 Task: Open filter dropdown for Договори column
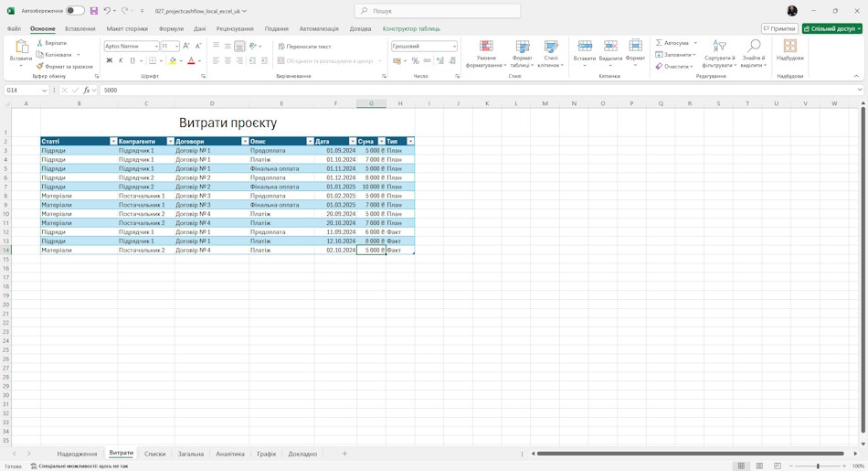click(245, 141)
